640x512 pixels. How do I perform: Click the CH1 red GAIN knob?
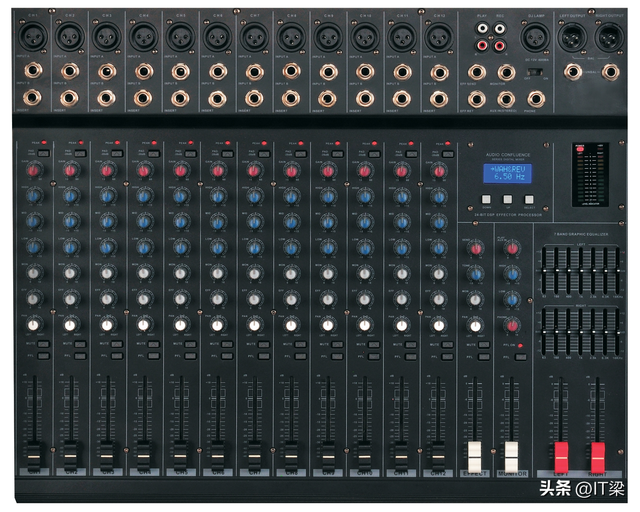(x=34, y=170)
